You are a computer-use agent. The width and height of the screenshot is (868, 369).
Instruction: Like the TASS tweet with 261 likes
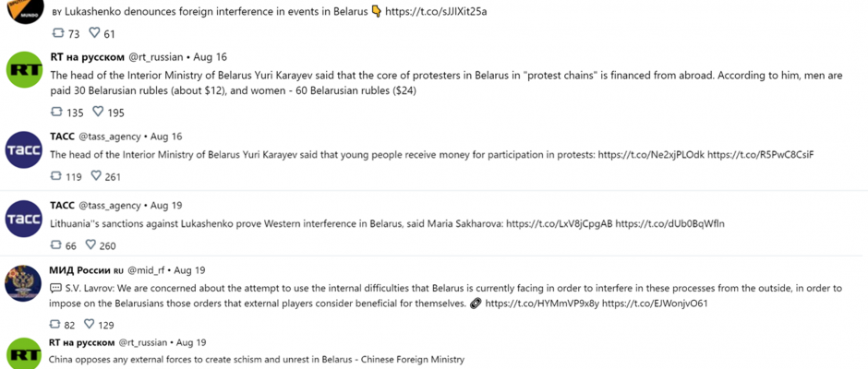pyautogui.click(x=96, y=176)
